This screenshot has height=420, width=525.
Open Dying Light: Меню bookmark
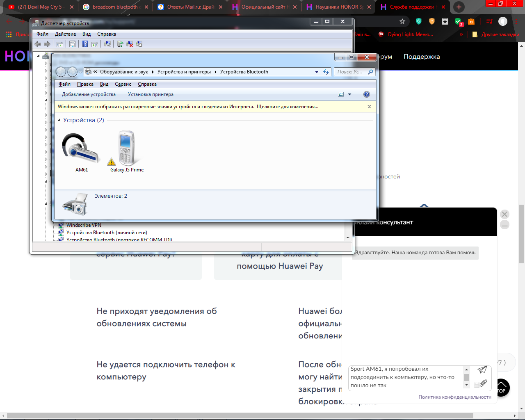pos(406,34)
